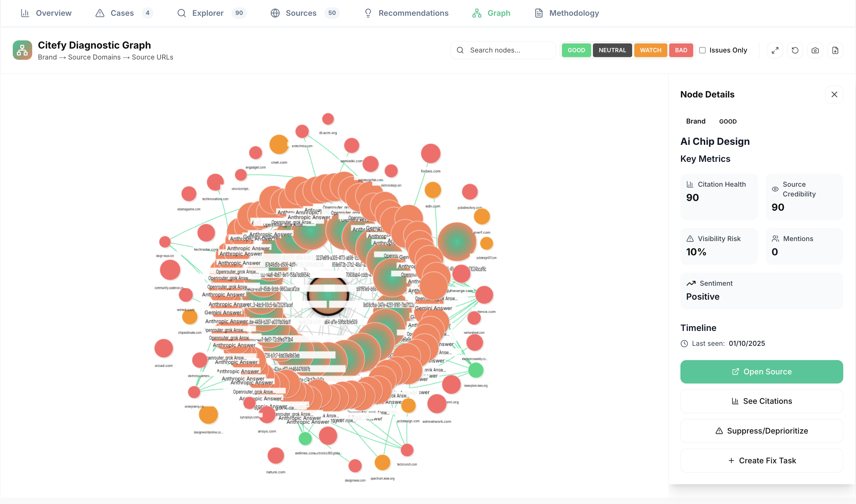The image size is (856, 504).
Task: Toggle the BAD status filter
Action: tap(681, 50)
